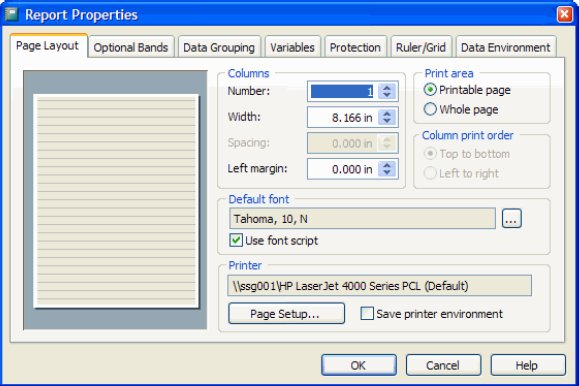The height and width of the screenshot is (386, 579).
Task: Increase the Left margin value
Action: pos(387,165)
